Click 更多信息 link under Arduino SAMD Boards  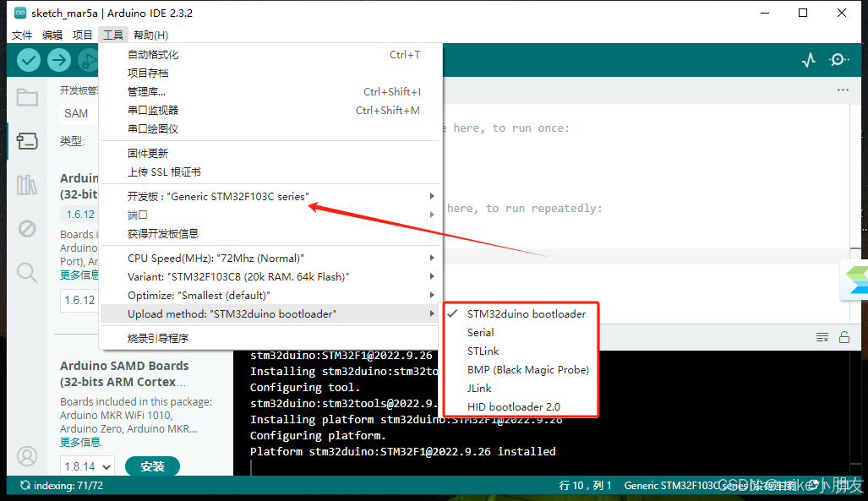coord(80,443)
